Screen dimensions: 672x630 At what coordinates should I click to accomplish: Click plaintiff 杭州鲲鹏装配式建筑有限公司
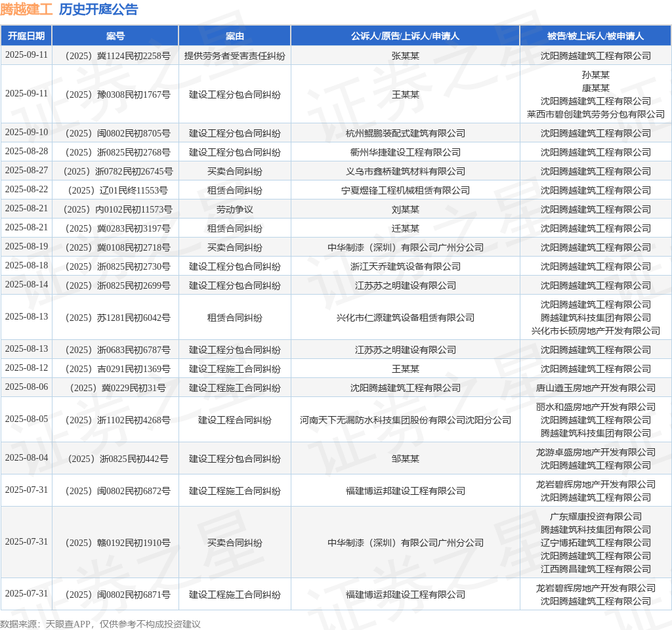pyautogui.click(x=406, y=133)
